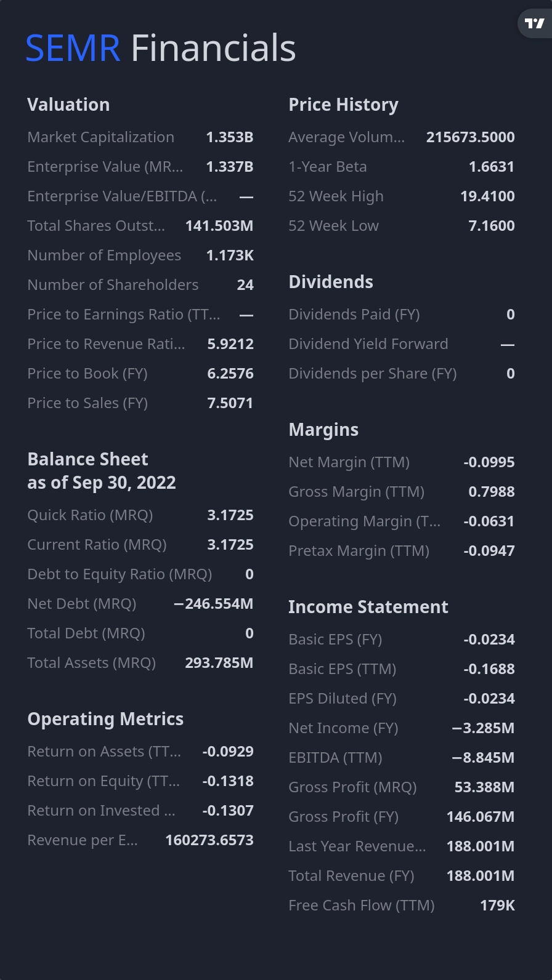
Task: Select the 52 Week High value
Action: coord(487,196)
